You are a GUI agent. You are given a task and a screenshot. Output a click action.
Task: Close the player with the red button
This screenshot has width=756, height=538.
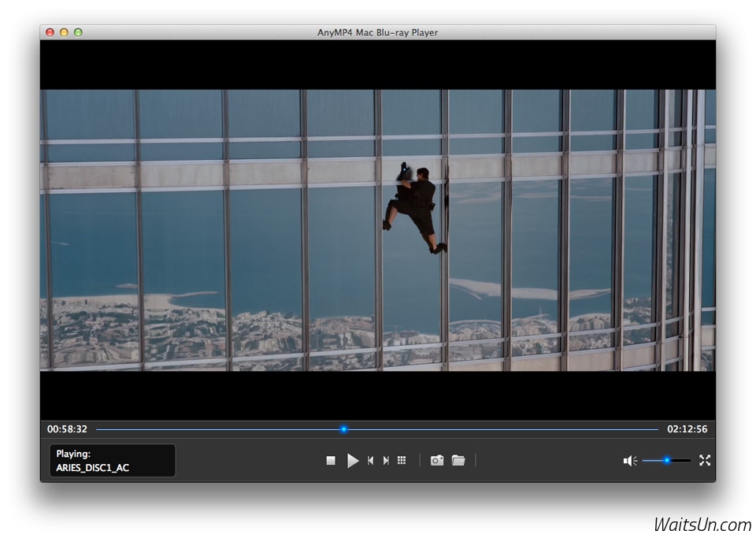click(50, 32)
